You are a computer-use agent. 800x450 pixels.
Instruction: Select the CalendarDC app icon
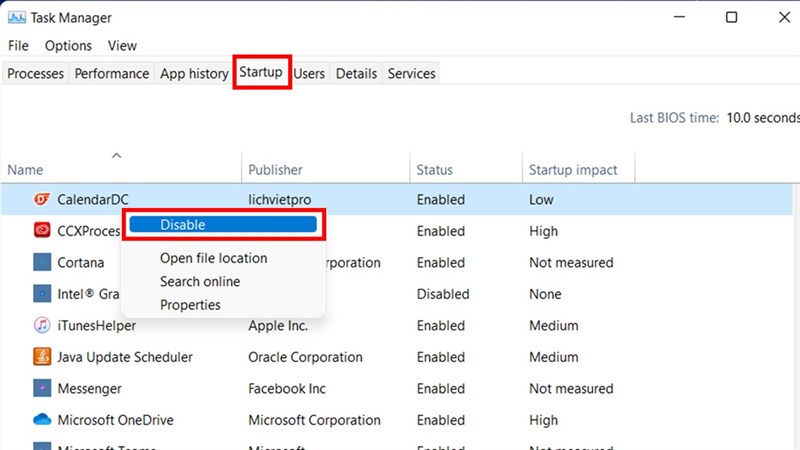coord(42,200)
